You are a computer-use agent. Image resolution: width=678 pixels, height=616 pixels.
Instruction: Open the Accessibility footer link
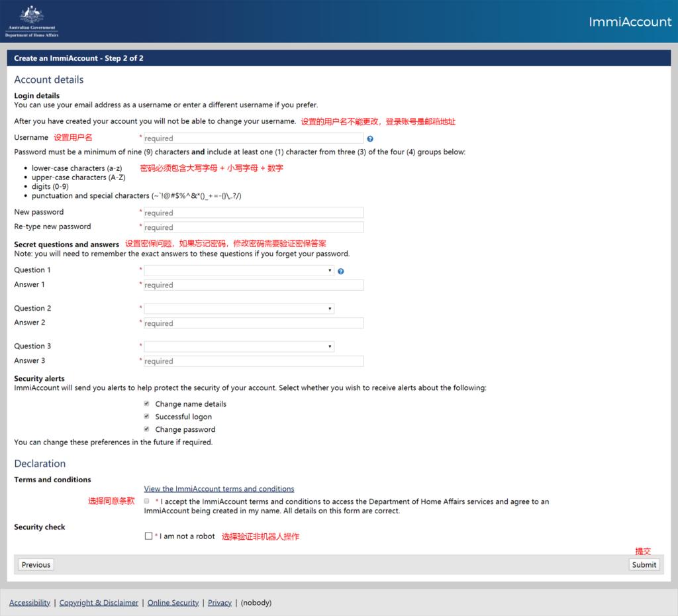(x=30, y=603)
